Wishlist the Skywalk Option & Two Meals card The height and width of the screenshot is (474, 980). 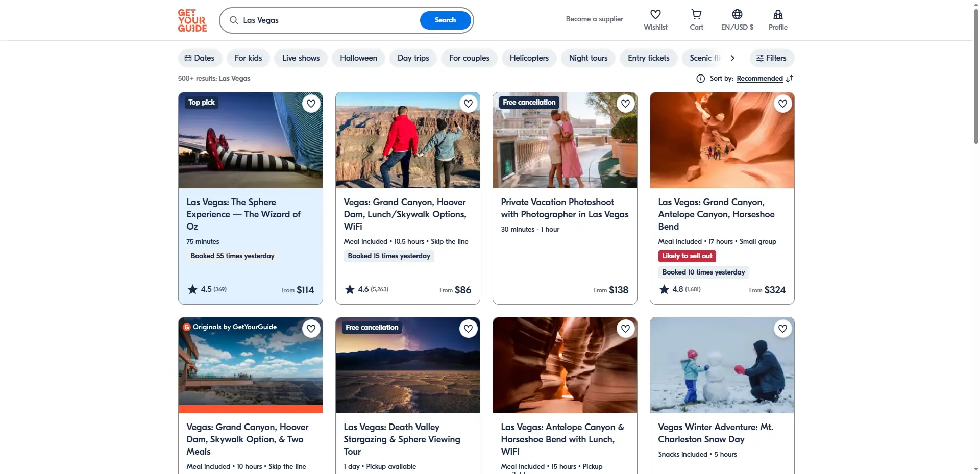tap(311, 329)
